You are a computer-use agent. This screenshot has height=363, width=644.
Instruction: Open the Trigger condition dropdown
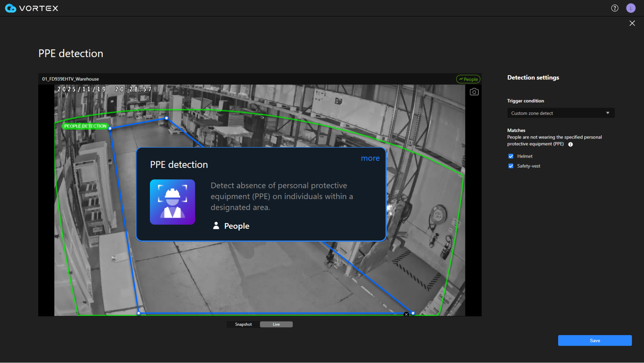click(560, 113)
